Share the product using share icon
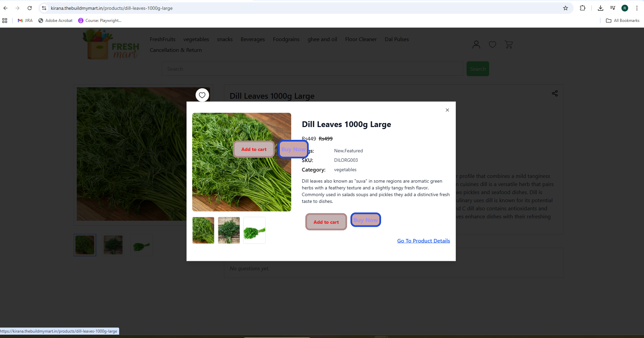Screen dimensions: 644x338 (x=555, y=93)
